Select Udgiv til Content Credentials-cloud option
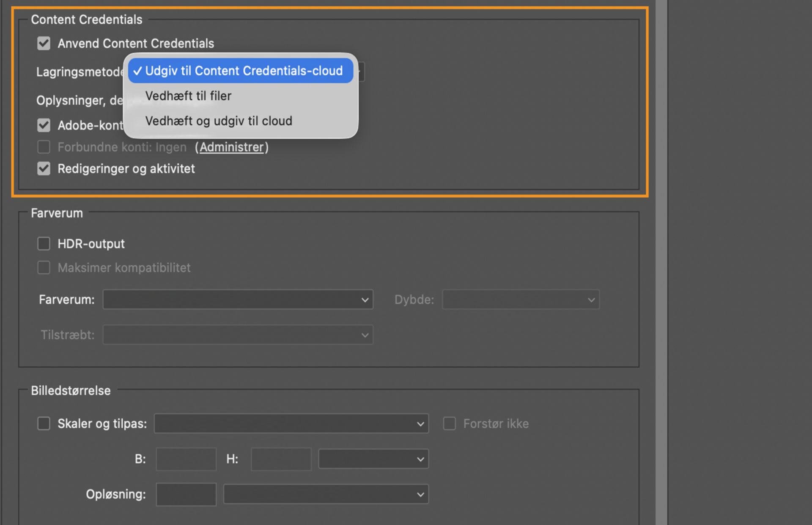Viewport: 812px width, 525px height. pos(241,71)
